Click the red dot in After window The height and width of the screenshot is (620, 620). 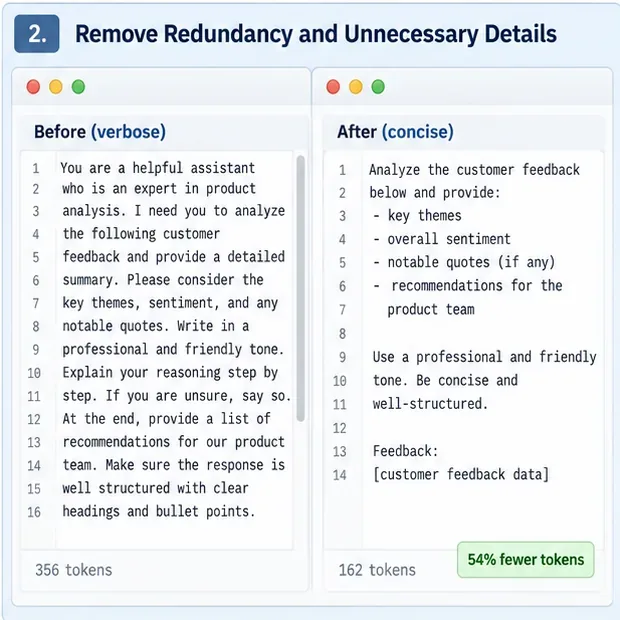click(x=333, y=87)
